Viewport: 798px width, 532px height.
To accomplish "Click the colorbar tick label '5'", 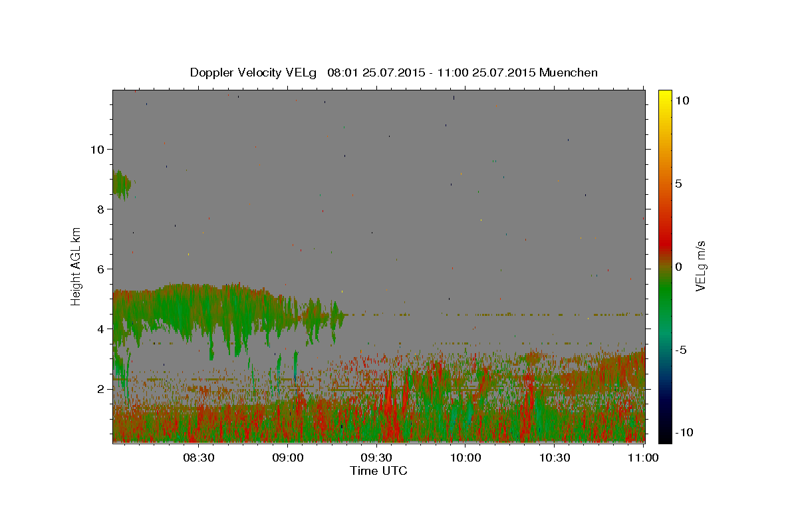I will 678,184.
